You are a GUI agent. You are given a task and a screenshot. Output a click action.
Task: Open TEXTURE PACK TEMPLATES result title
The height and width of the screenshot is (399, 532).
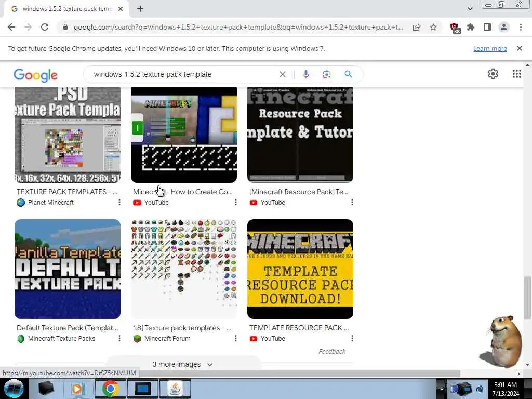(x=67, y=192)
